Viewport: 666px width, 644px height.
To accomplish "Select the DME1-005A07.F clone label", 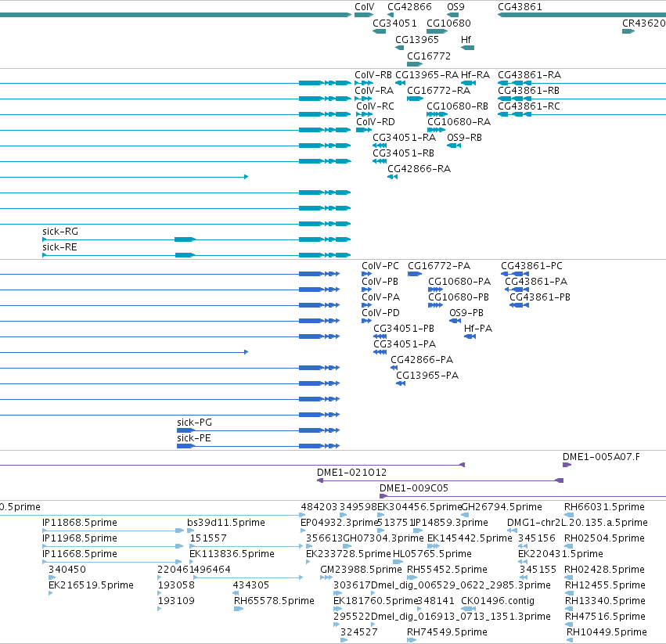I will pyautogui.click(x=601, y=458).
